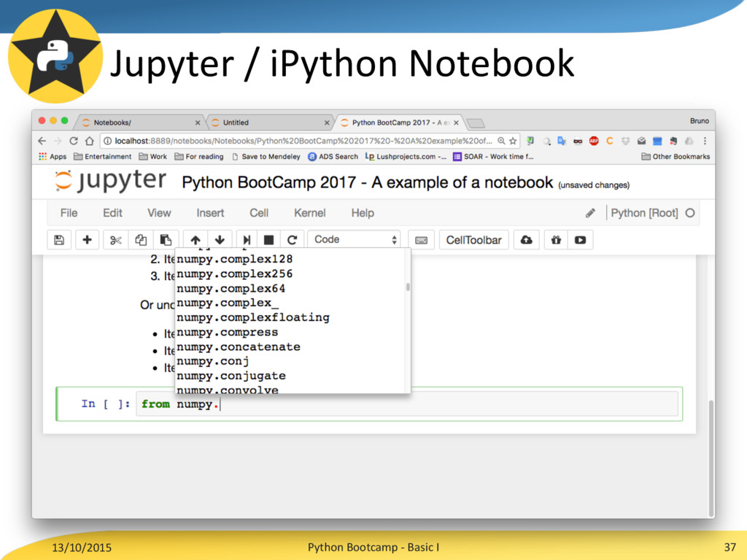Cut the selected cell with the scissors icon
The image size is (747, 560).
116,240
